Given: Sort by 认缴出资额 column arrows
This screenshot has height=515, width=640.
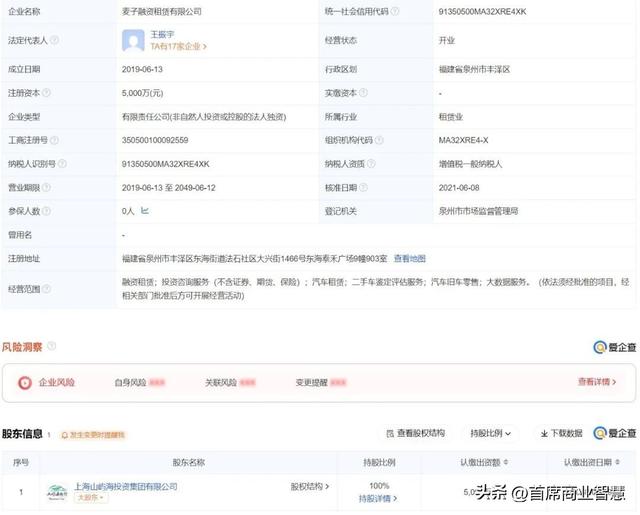Looking at the screenshot, I should pos(506,462).
